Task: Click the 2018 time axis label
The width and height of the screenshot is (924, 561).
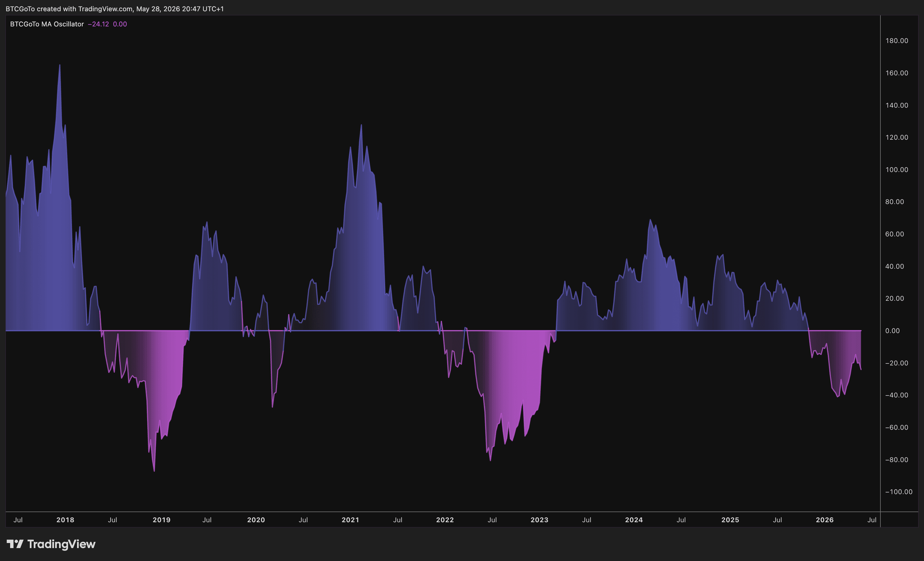Action: click(x=65, y=520)
